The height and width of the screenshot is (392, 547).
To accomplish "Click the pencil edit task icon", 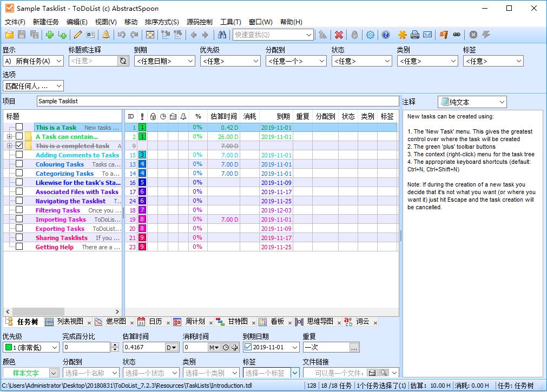I will (x=78, y=35).
